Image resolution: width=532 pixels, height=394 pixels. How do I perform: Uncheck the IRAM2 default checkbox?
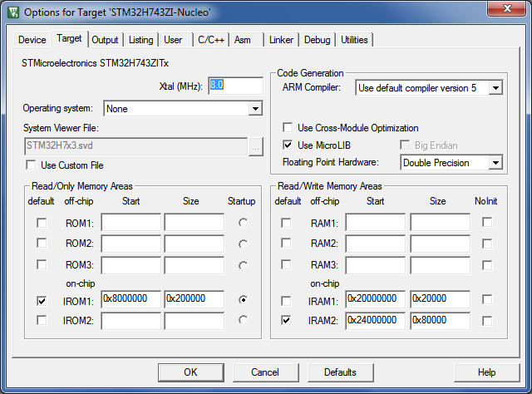[x=286, y=320]
